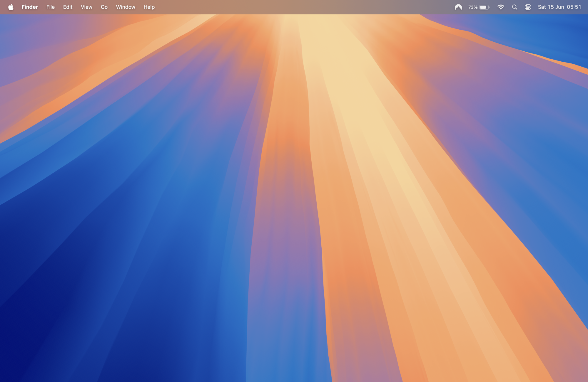Click the 05:51 clock time

tap(574, 7)
